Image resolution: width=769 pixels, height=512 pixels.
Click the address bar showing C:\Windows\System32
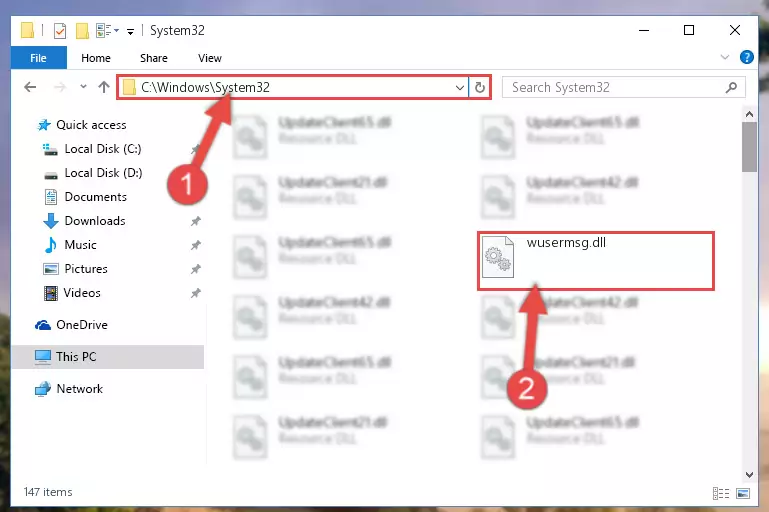point(293,87)
